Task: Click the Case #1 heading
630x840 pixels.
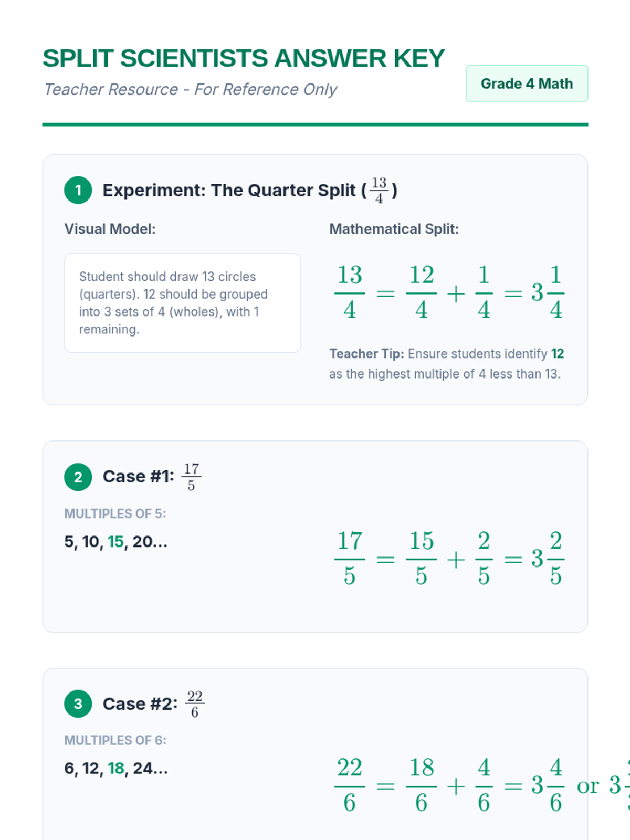Action: 152,477
